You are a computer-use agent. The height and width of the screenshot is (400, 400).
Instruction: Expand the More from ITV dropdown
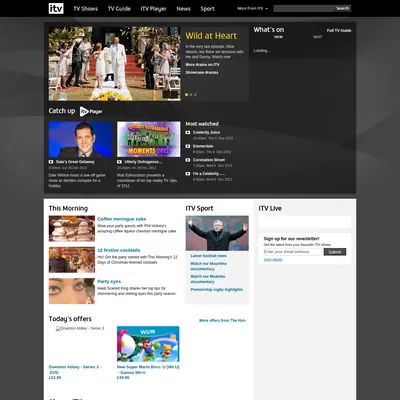[x=252, y=8]
